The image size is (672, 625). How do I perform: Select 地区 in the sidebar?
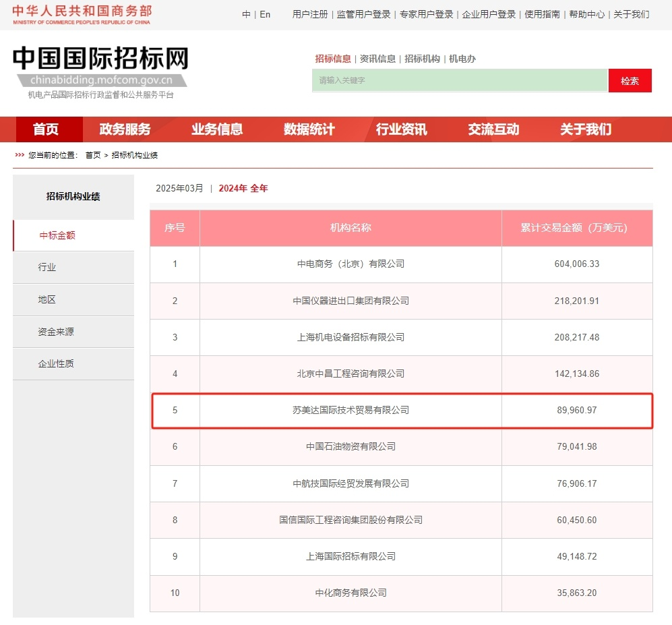[73, 299]
